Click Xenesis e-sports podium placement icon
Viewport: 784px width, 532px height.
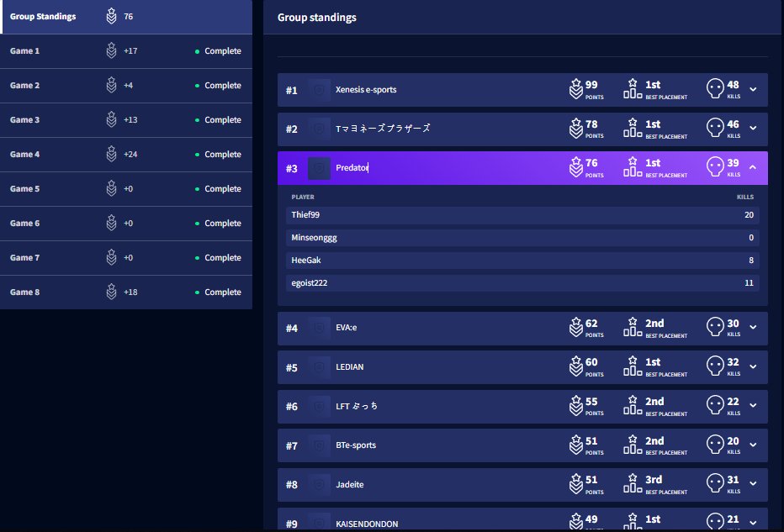(x=633, y=88)
